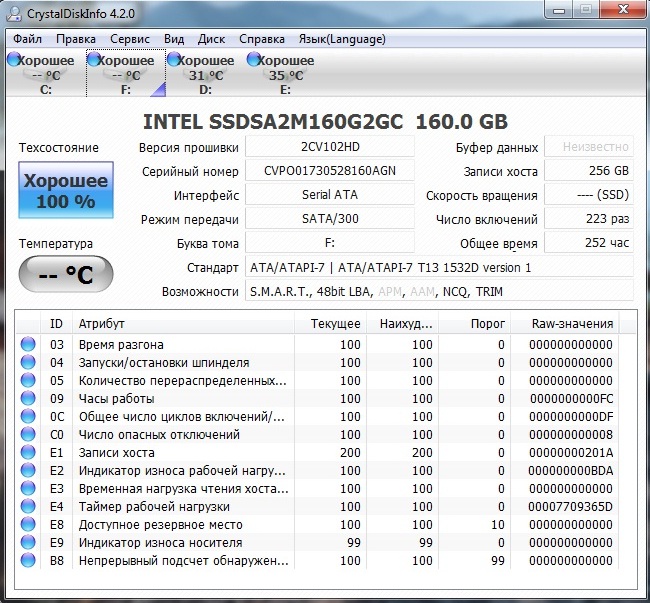This screenshot has width=650, height=603.
Task: Click status orb for E1 Записи хоста
Action: pos(28,452)
